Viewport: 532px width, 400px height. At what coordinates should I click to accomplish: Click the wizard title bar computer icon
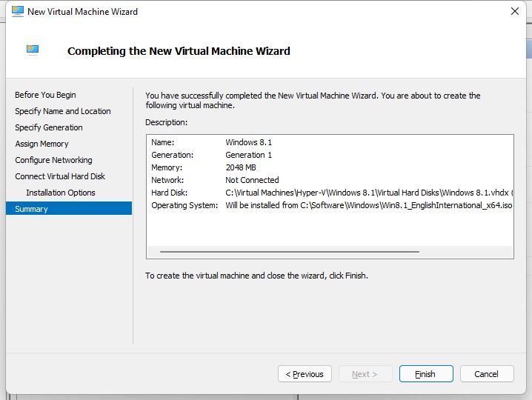[17, 11]
